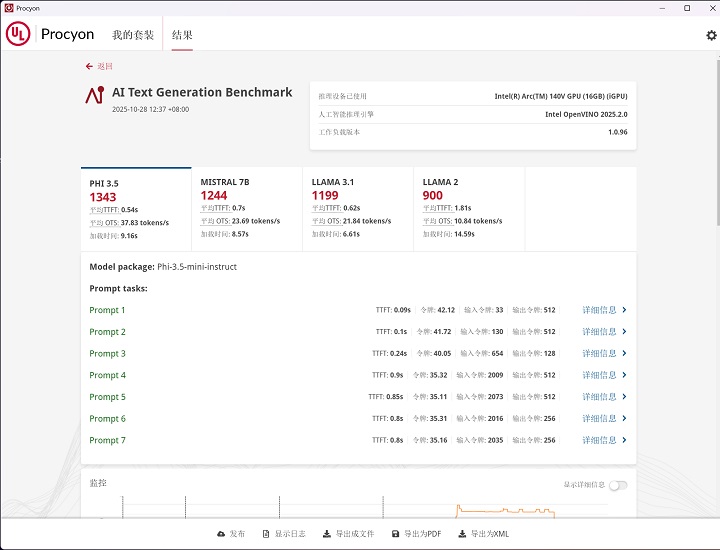Viewport: 720px width, 550px height.
Task: Expand Prompt 4 details chevron
Action: 624,375
